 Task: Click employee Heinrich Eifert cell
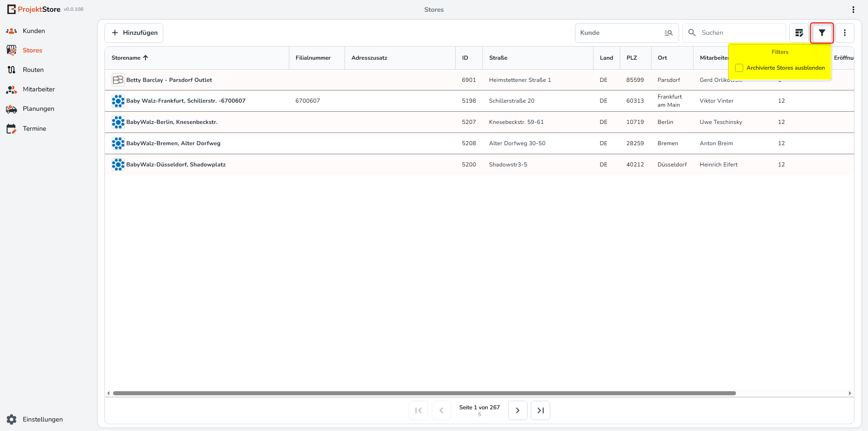coord(718,165)
